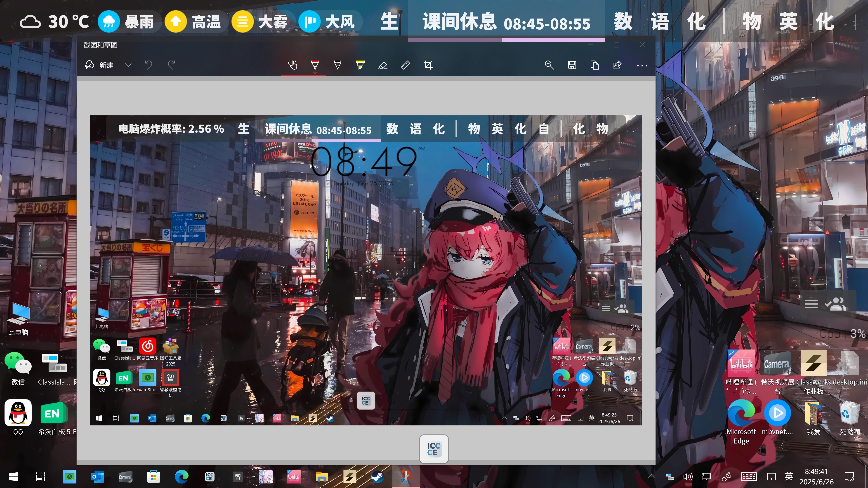Click the hamburger lines icon on the right-edge widget
Image resolution: width=868 pixels, height=488 pixels.
tap(811, 304)
